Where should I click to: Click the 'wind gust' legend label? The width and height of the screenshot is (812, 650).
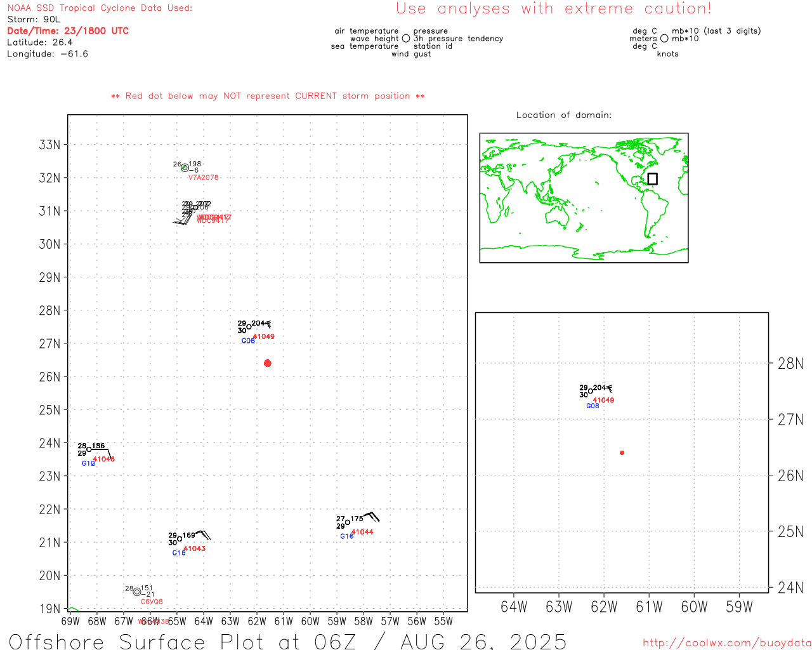pyautogui.click(x=411, y=54)
